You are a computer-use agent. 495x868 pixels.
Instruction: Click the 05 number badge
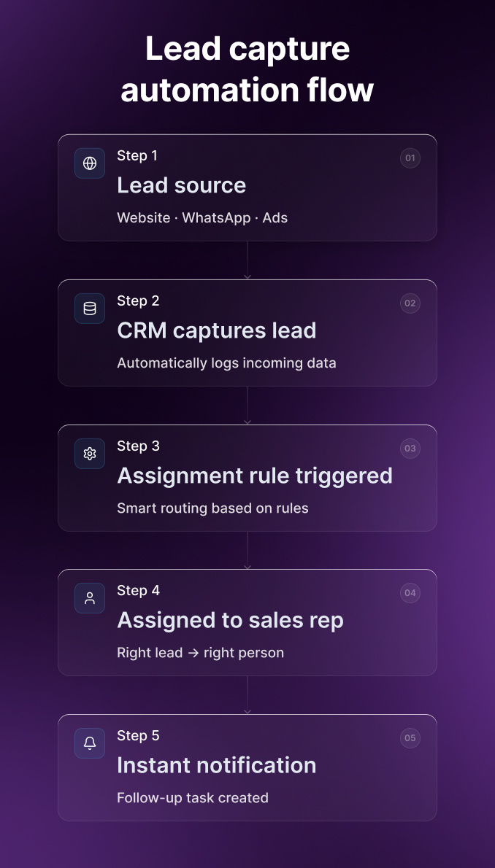coord(410,738)
